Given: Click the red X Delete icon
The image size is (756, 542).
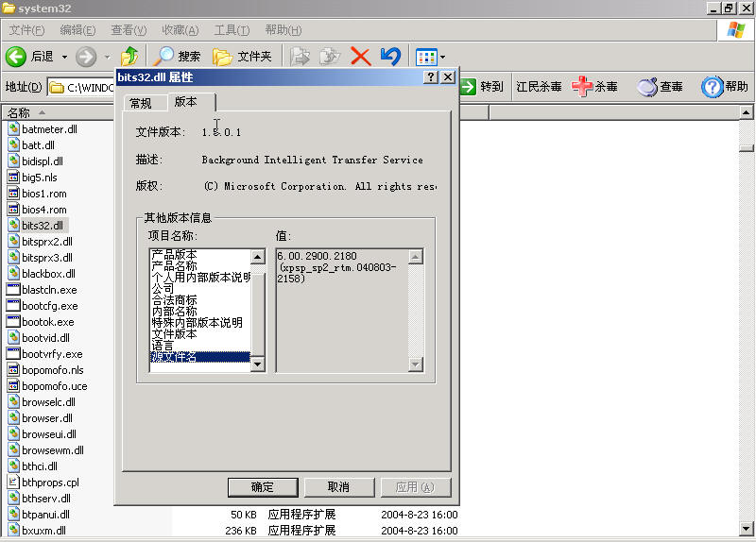Looking at the screenshot, I should (x=360, y=57).
